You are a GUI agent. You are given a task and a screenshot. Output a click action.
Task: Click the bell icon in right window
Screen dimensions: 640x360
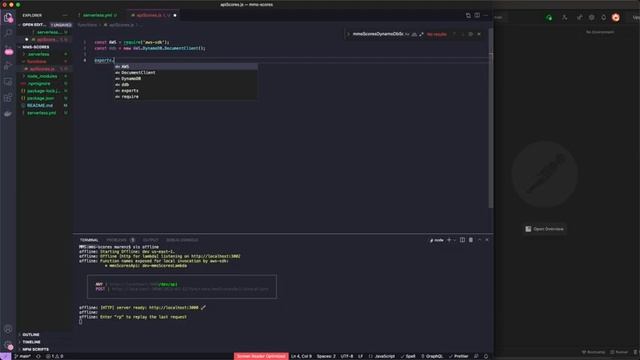click(603, 18)
